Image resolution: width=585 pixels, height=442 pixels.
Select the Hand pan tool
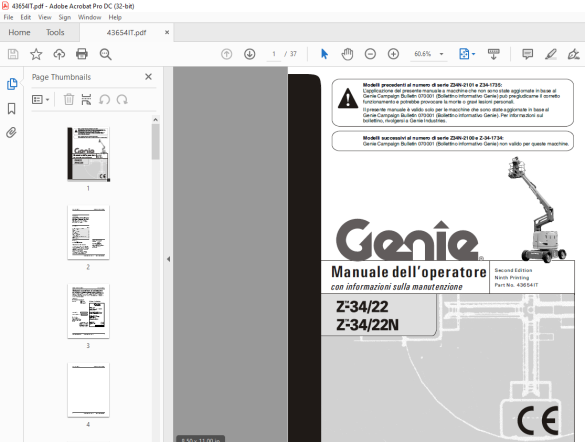(347, 54)
